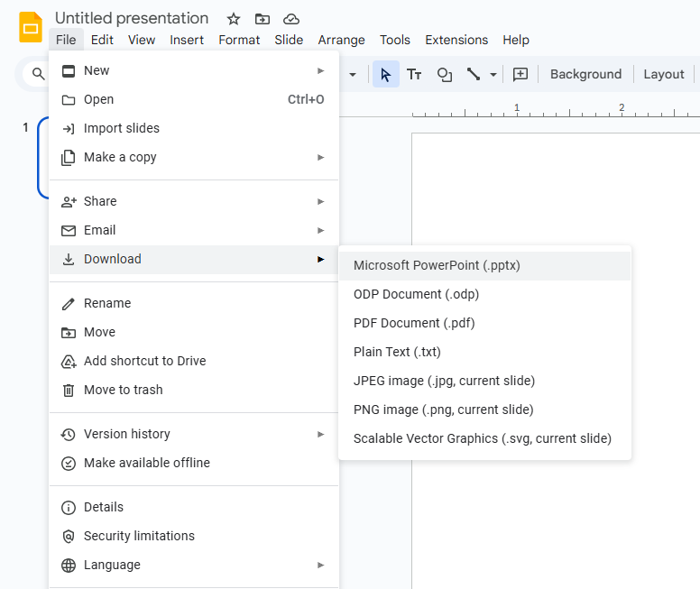Open the Insert menu
Image resolution: width=700 pixels, height=589 pixels.
click(x=187, y=40)
